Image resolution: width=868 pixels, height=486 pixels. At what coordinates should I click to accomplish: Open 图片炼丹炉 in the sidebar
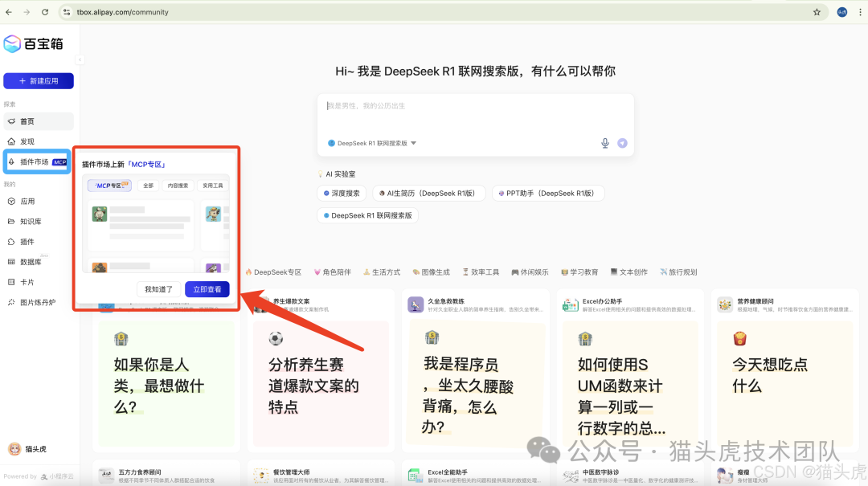[39, 302]
